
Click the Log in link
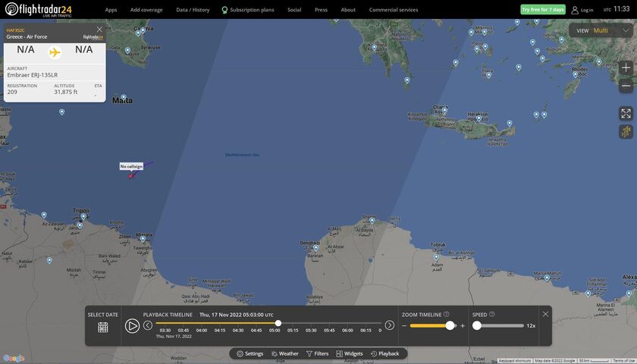click(582, 10)
